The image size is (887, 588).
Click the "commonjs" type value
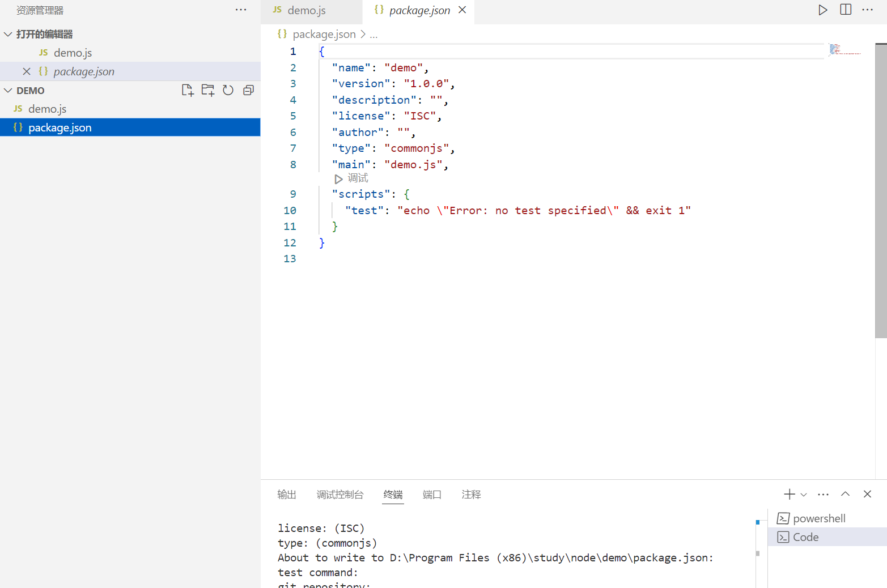click(x=417, y=148)
